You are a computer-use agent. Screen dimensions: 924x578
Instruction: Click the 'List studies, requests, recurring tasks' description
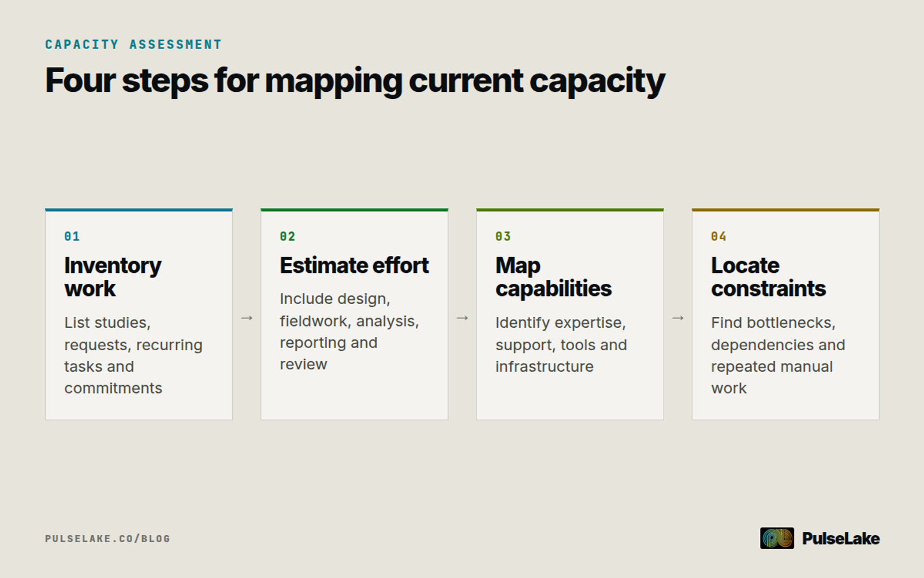coord(133,355)
